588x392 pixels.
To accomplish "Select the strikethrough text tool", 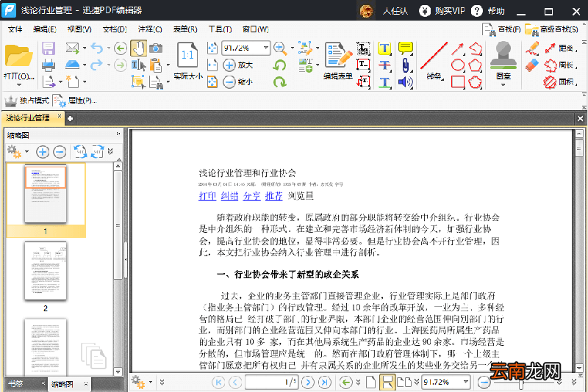I will click(x=384, y=65).
